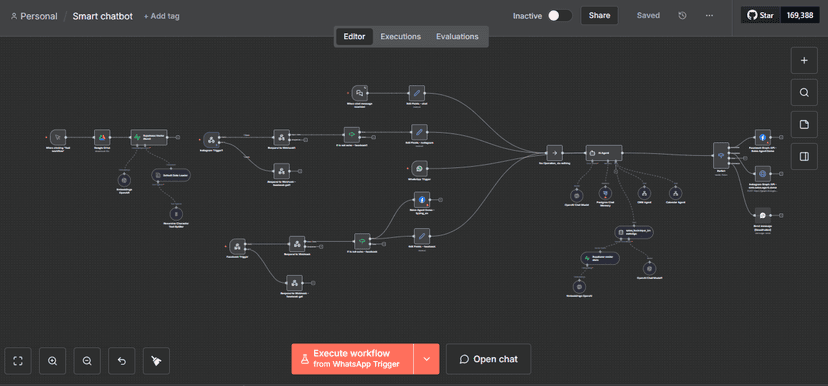Viewport: 828px width, 386px height.
Task: Select the Facebook Trigger webhook node
Action: (x=238, y=246)
